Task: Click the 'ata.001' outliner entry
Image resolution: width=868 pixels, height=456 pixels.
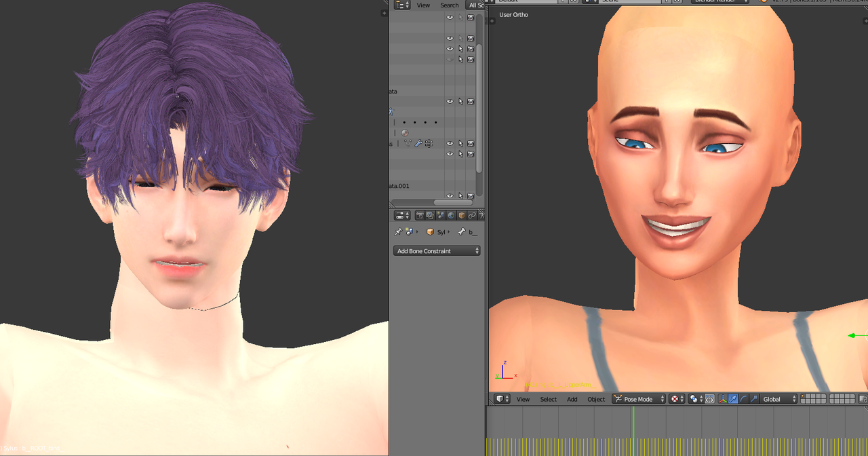Action: point(399,186)
